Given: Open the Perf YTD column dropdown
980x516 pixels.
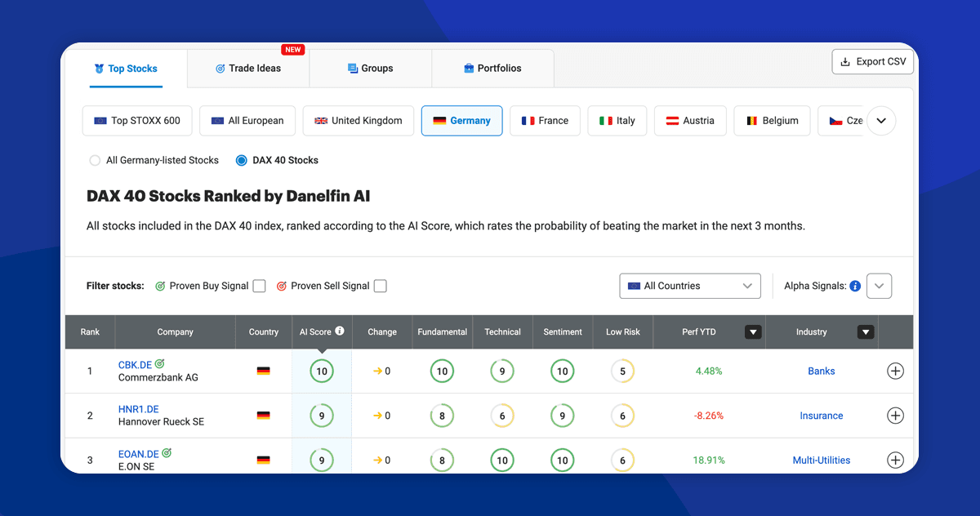Looking at the screenshot, I should [753, 332].
